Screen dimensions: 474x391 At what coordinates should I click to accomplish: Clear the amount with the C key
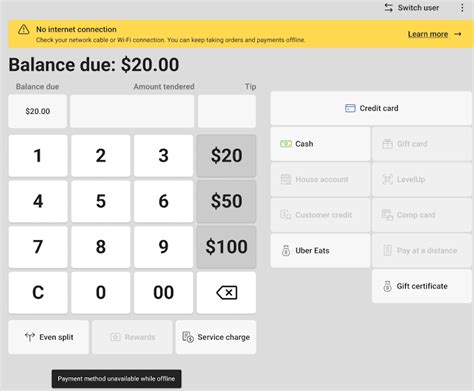(x=38, y=293)
